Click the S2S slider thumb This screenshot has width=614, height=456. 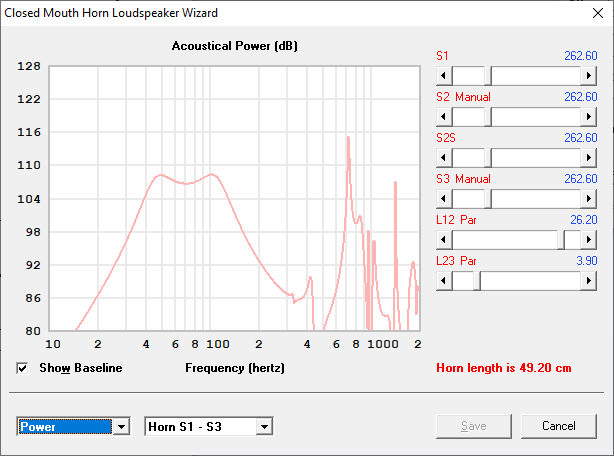click(488, 158)
